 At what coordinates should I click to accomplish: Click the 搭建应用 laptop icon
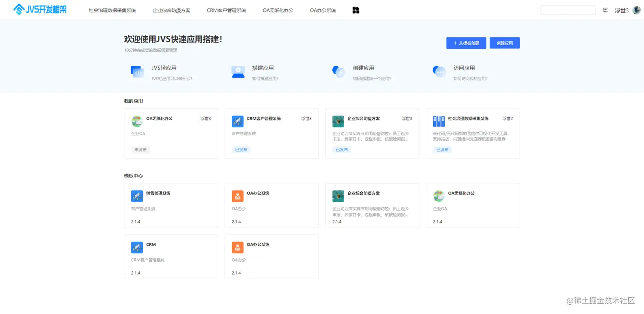point(238,72)
